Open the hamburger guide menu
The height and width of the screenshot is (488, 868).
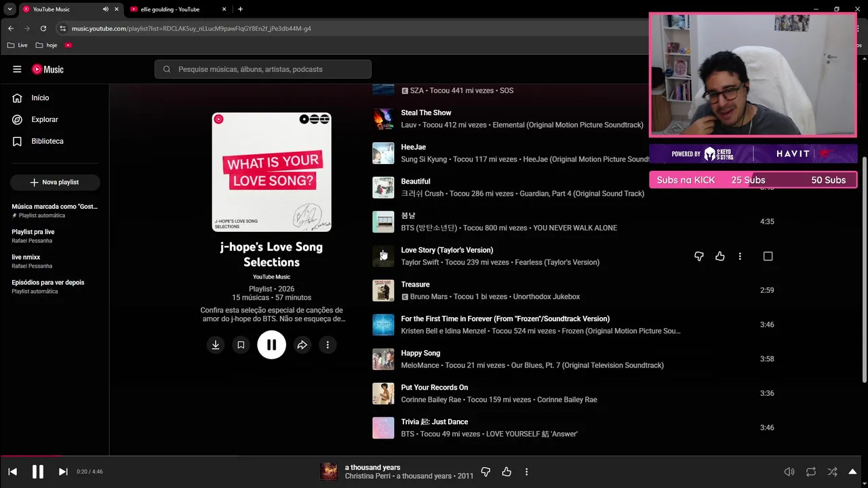[17, 69]
